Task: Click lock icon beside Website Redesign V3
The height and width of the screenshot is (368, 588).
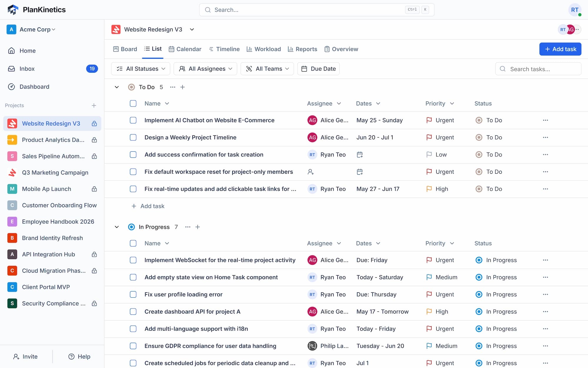Action: [94, 124]
